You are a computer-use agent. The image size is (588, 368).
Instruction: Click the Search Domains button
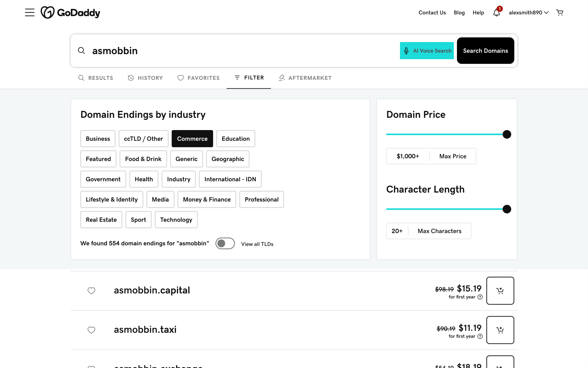click(x=485, y=51)
